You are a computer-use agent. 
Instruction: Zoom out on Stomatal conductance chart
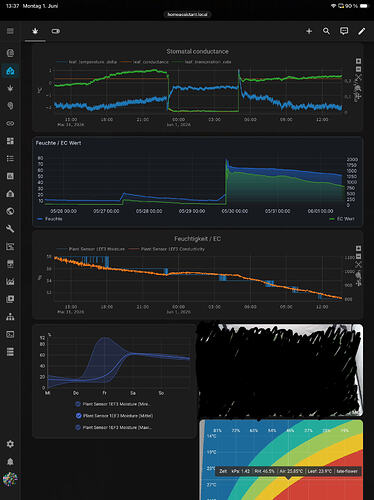point(358,69)
